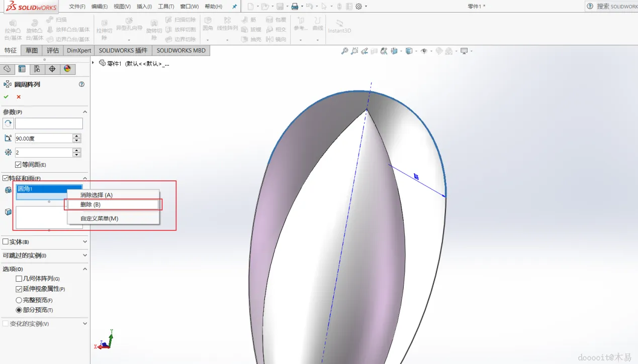Toggle the 等间距 equal spacing checkbox
Image resolution: width=638 pixels, height=364 pixels.
point(18,165)
